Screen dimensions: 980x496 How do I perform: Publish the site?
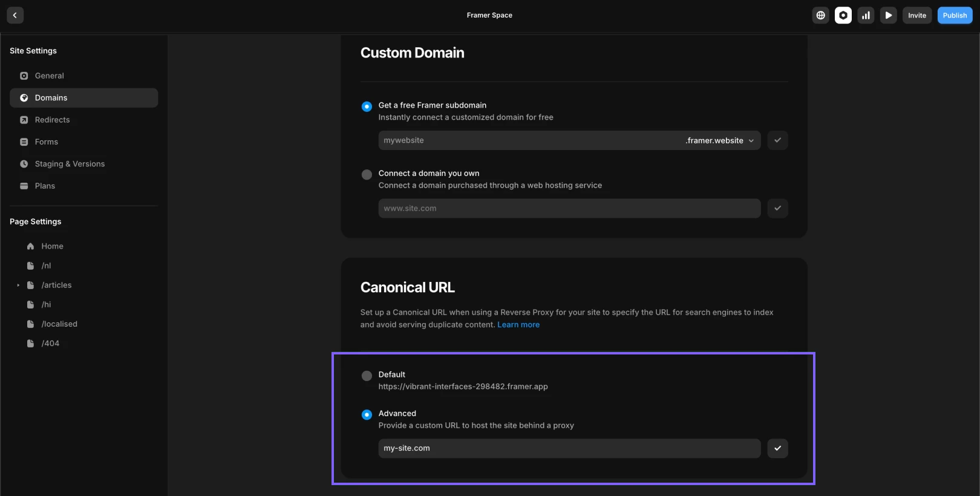tap(955, 15)
